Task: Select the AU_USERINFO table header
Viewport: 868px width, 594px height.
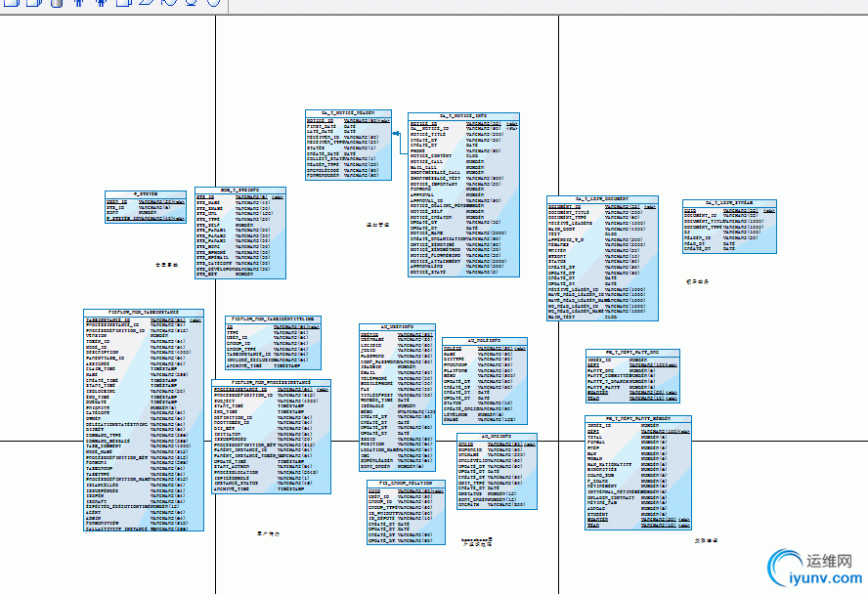Action: coord(397,327)
